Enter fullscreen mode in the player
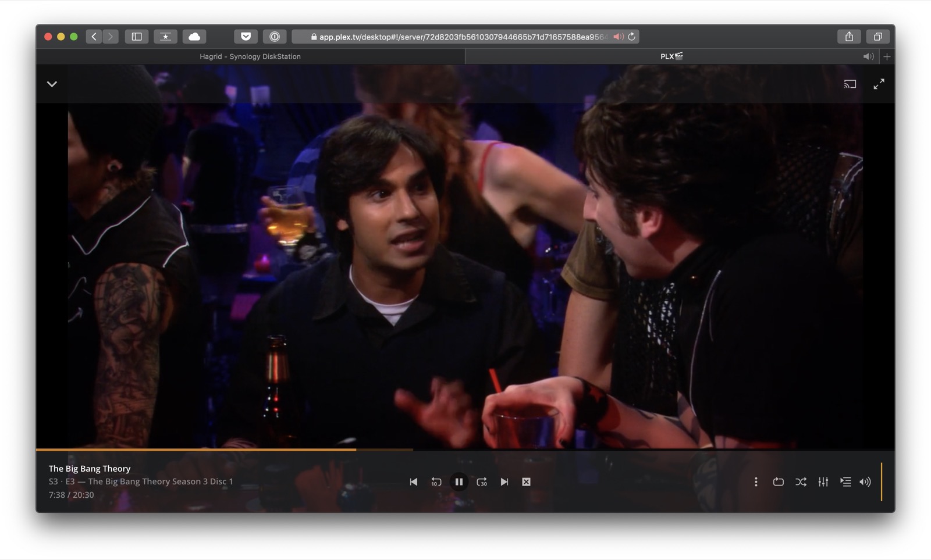 coord(879,84)
